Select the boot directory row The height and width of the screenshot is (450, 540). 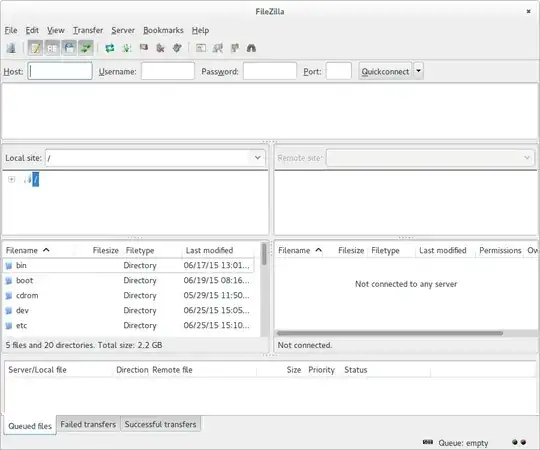[x=129, y=280]
